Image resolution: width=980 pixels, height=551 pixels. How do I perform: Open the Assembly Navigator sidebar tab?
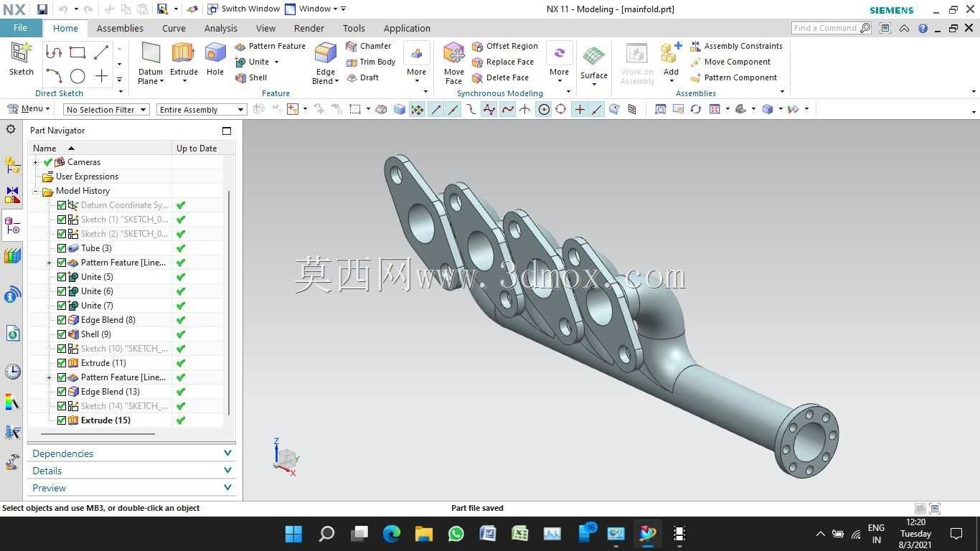pos(12,164)
